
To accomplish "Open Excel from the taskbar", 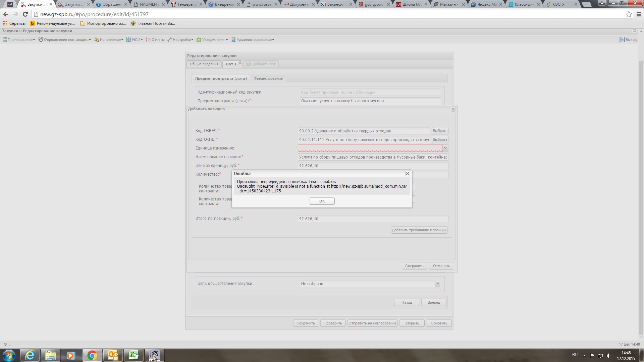I will coord(133,355).
